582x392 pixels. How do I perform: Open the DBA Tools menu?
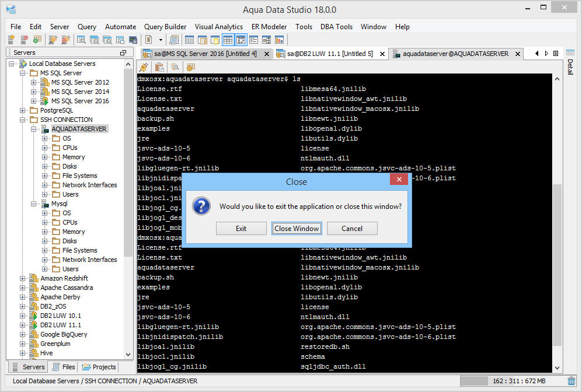pos(336,27)
